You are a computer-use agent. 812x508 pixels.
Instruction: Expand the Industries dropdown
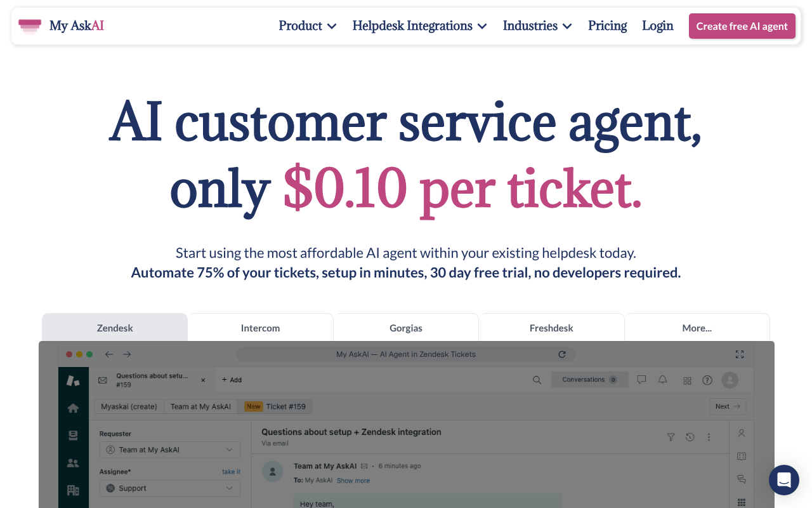(537, 26)
